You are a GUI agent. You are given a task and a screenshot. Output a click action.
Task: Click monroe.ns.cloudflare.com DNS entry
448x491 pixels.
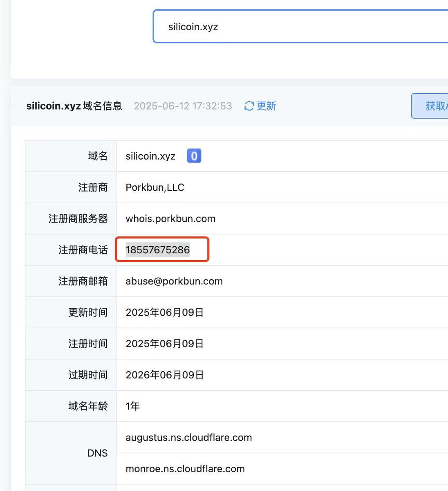click(x=185, y=469)
